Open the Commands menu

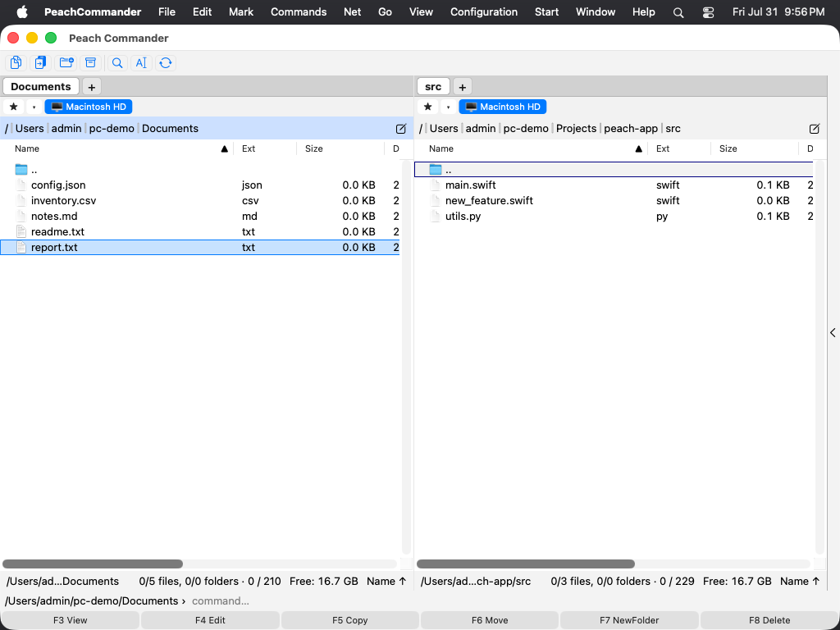point(299,11)
